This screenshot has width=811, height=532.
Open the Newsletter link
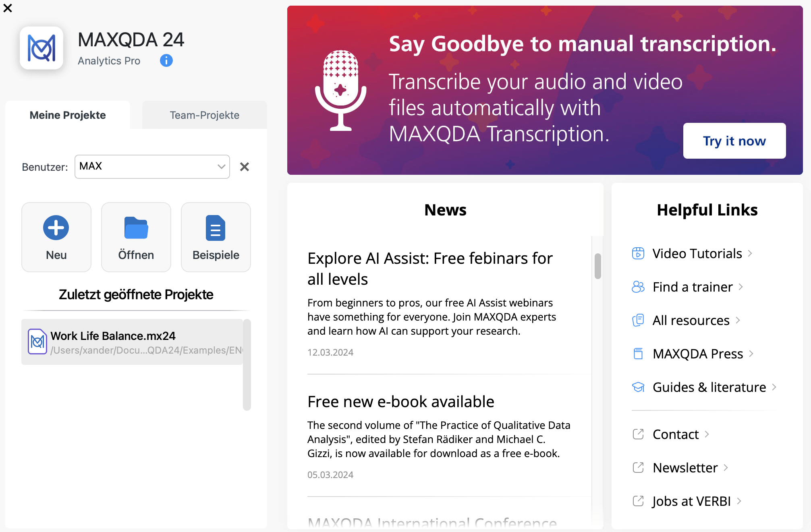click(685, 468)
